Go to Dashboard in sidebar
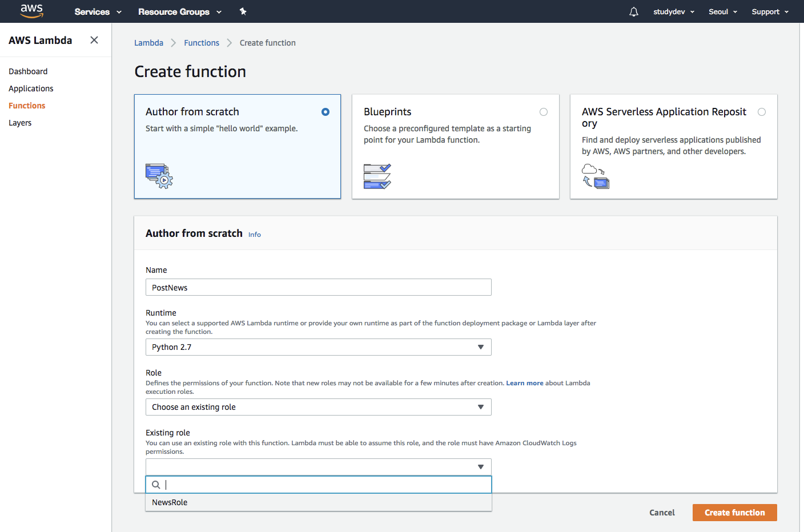This screenshot has height=532, width=804. coord(28,71)
